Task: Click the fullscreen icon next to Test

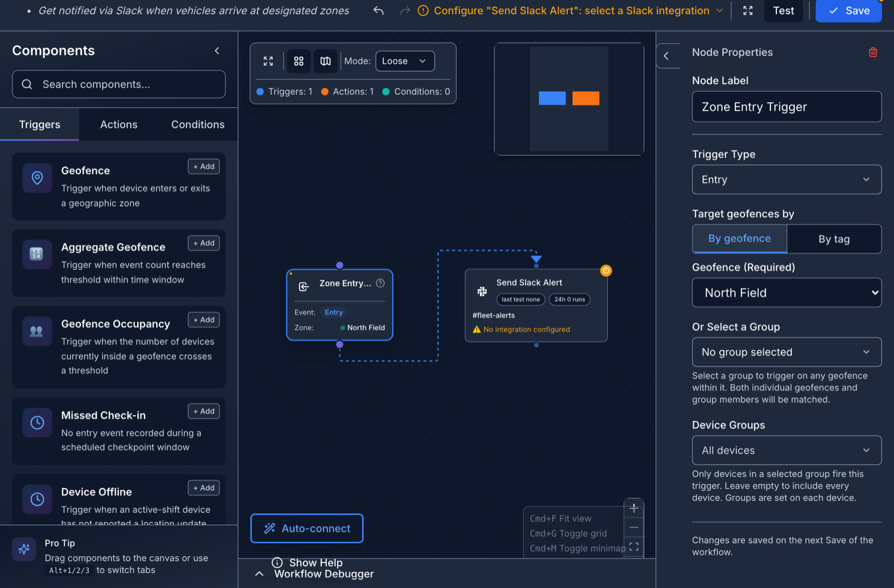Action: [748, 11]
